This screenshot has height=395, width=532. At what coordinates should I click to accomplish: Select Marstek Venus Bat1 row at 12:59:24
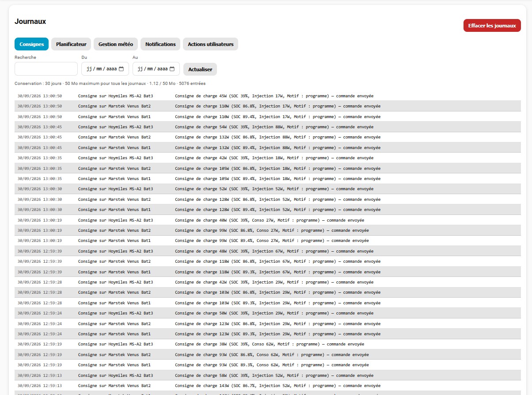pyautogui.click(x=268, y=334)
